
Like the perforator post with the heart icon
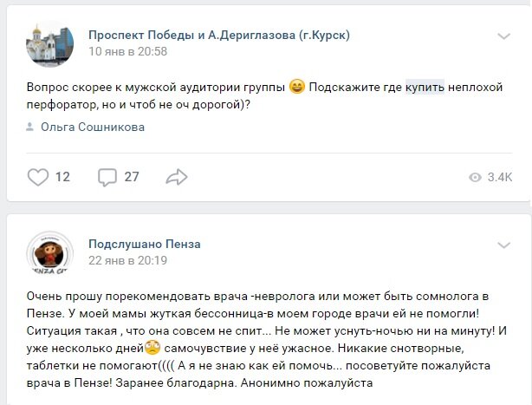(38, 177)
